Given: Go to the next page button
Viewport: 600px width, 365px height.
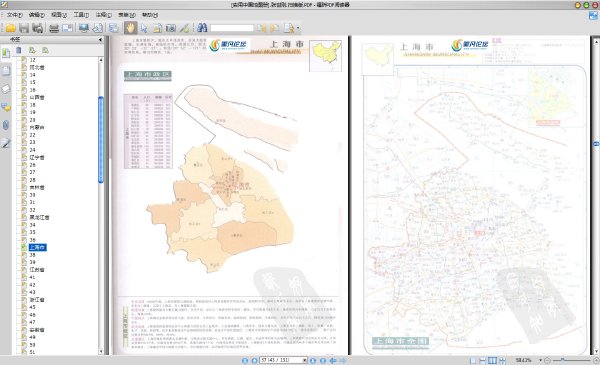Looking at the screenshot, I should (313, 360).
